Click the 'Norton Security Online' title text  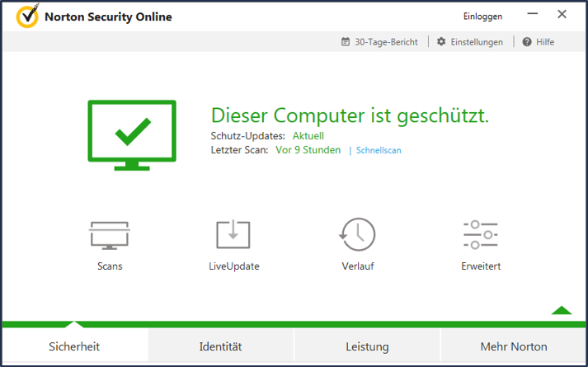point(108,16)
